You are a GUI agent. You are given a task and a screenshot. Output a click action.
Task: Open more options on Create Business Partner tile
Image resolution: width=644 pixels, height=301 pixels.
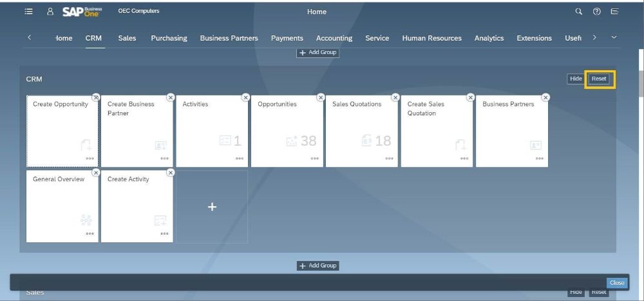(x=165, y=159)
